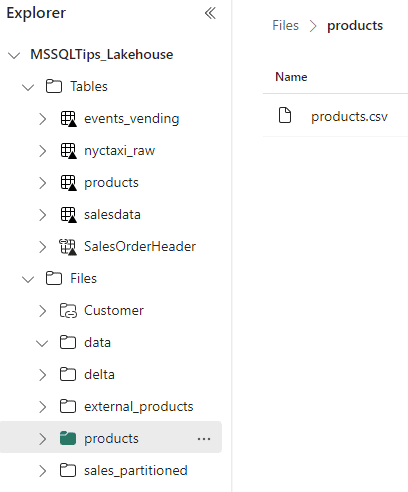
Task: Collapse the MSSQLTips_Lakehouse root node
Action: point(14,55)
